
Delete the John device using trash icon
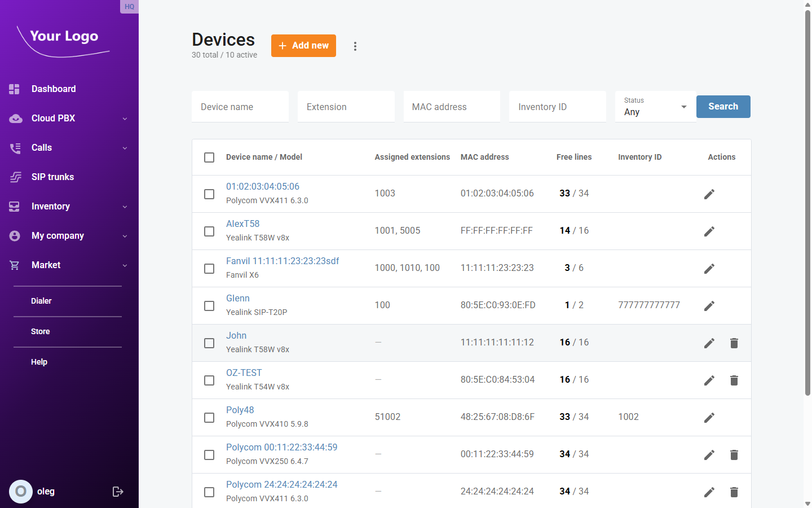click(734, 343)
